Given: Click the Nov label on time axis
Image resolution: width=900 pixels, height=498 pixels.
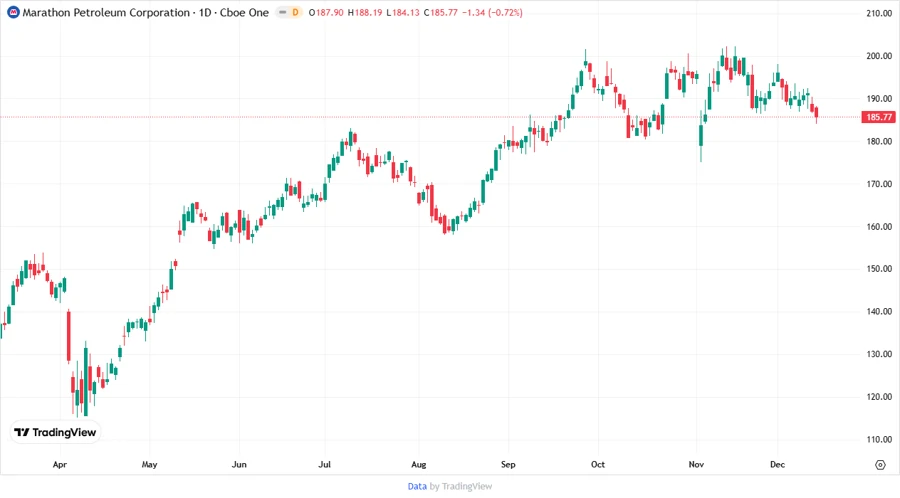Looking at the screenshot, I should (x=696, y=465).
